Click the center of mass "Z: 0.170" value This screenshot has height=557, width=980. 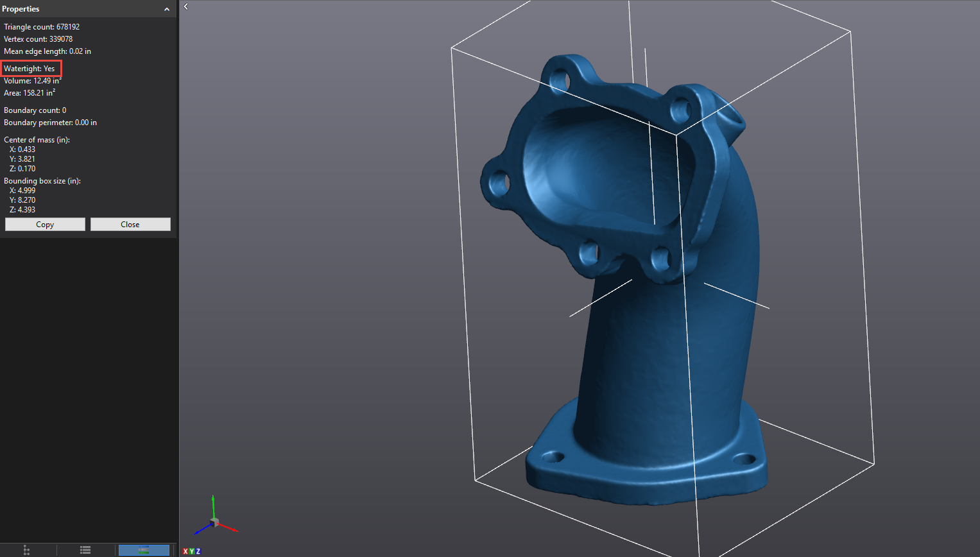pos(22,169)
